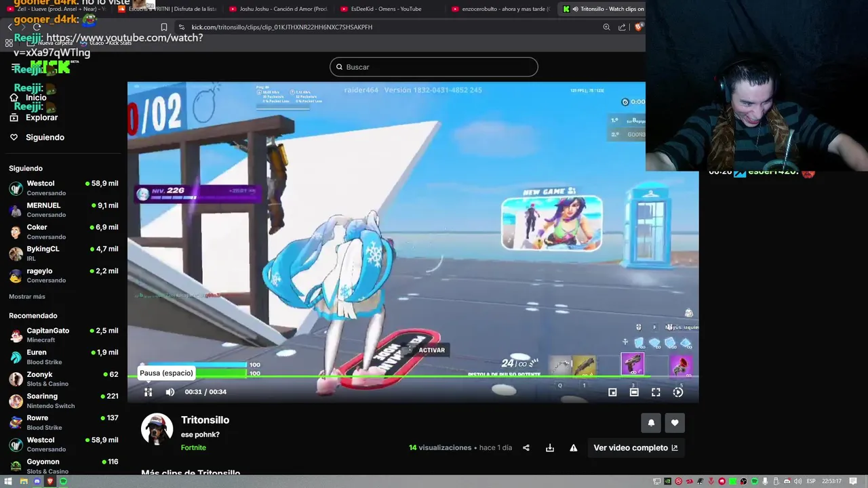Click the CapitanGato avatar icon
The width and height of the screenshot is (868, 488).
(x=16, y=335)
